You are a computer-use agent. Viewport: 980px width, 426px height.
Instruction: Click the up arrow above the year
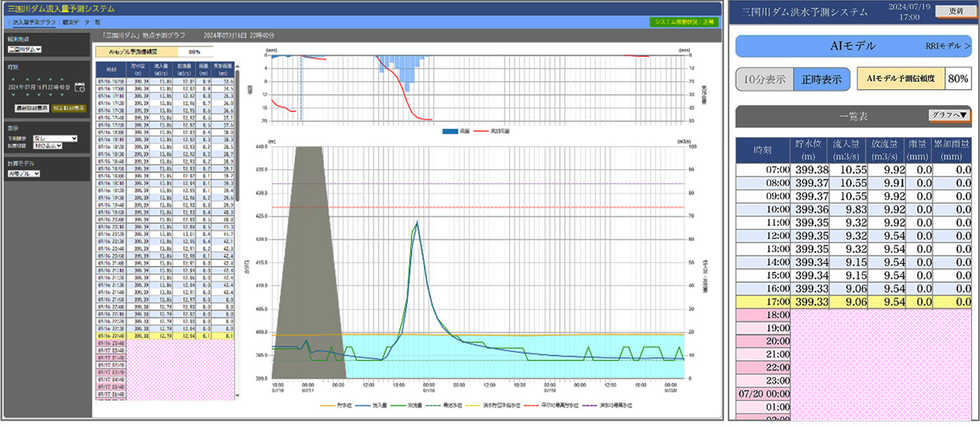click(x=13, y=77)
